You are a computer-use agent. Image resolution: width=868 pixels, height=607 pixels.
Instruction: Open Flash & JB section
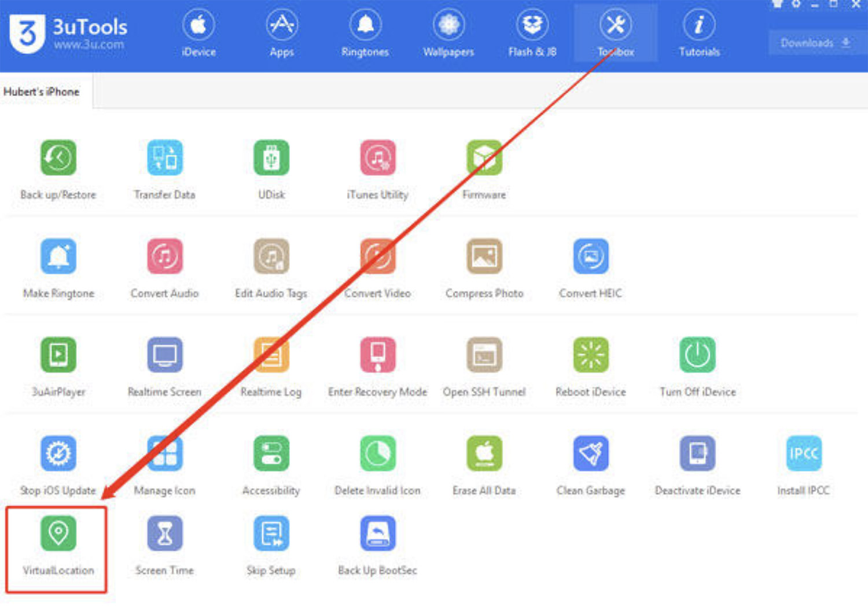[x=532, y=34]
